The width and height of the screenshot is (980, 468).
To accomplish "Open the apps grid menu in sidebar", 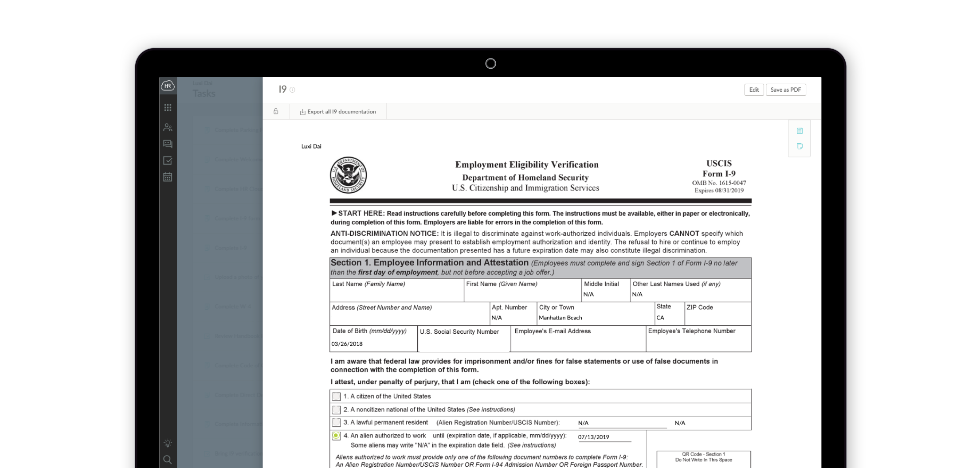I will coord(168,108).
